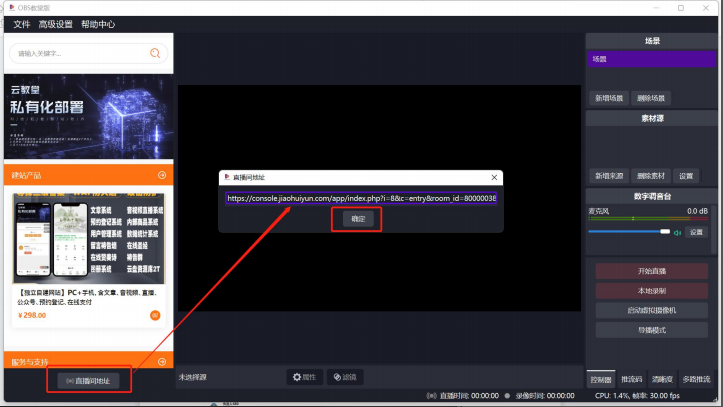
Task: Toggle 导播模式 studio mode
Action: pyautogui.click(x=651, y=329)
